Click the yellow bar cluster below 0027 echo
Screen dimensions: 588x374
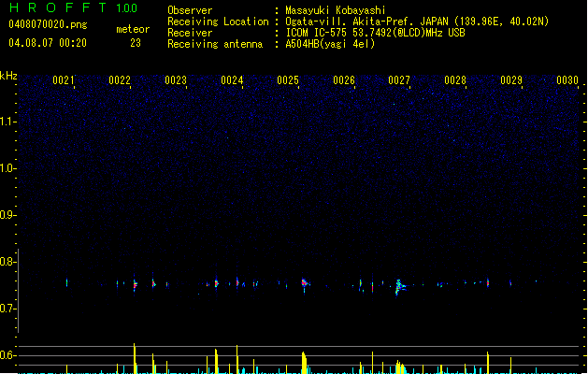tap(400, 367)
